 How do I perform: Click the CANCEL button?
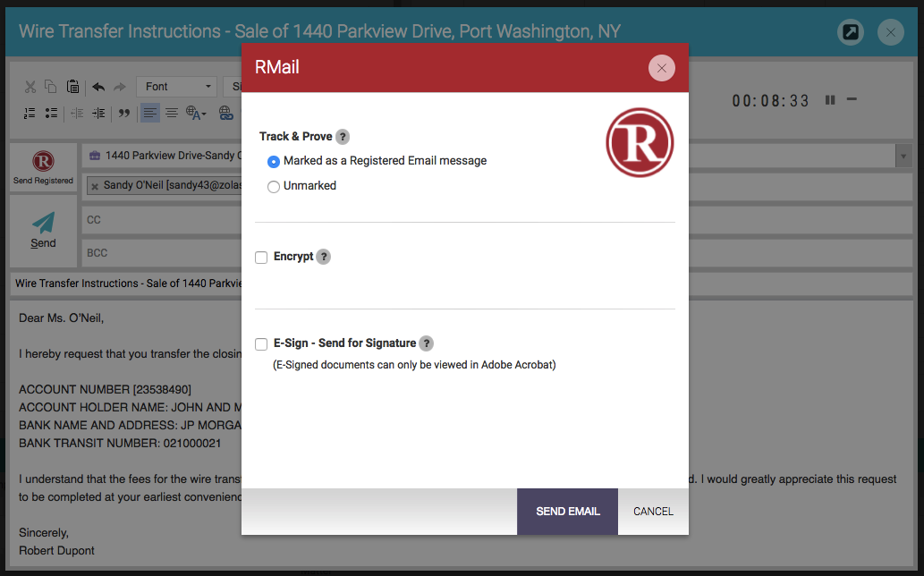(x=653, y=512)
